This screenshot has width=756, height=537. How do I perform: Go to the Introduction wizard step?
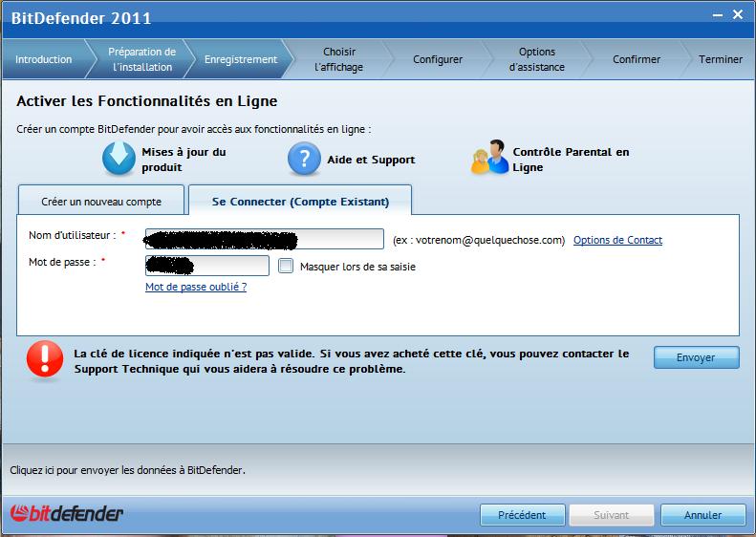43,59
